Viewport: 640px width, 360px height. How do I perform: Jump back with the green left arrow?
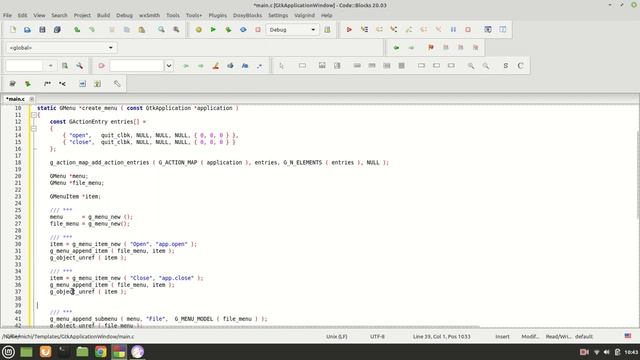(396, 48)
